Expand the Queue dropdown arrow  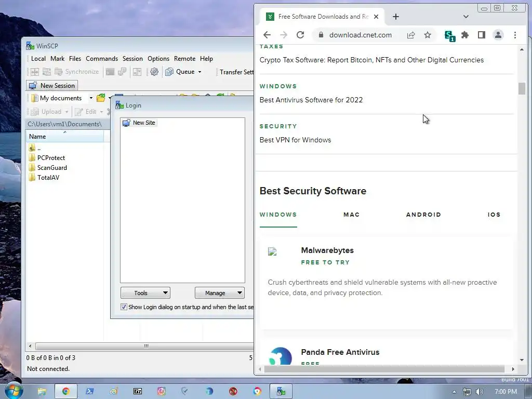coord(199,72)
